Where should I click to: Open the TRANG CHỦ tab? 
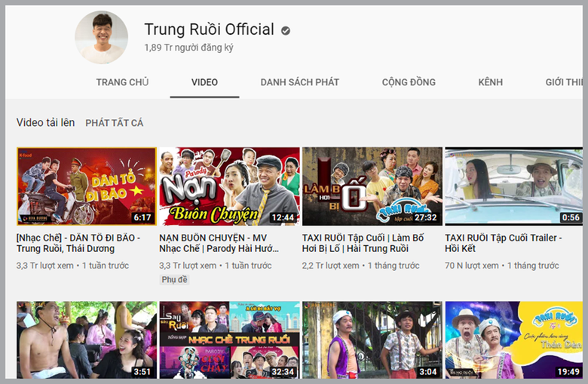tap(122, 82)
